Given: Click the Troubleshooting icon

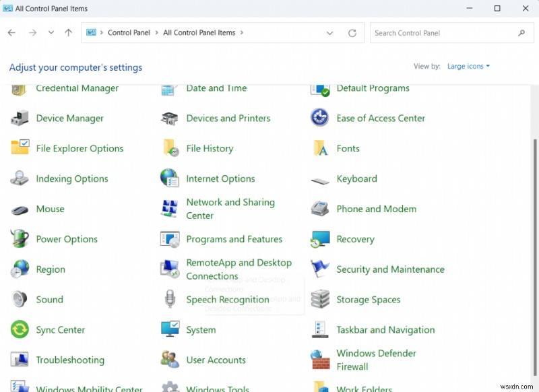Looking at the screenshot, I should [x=20, y=360].
